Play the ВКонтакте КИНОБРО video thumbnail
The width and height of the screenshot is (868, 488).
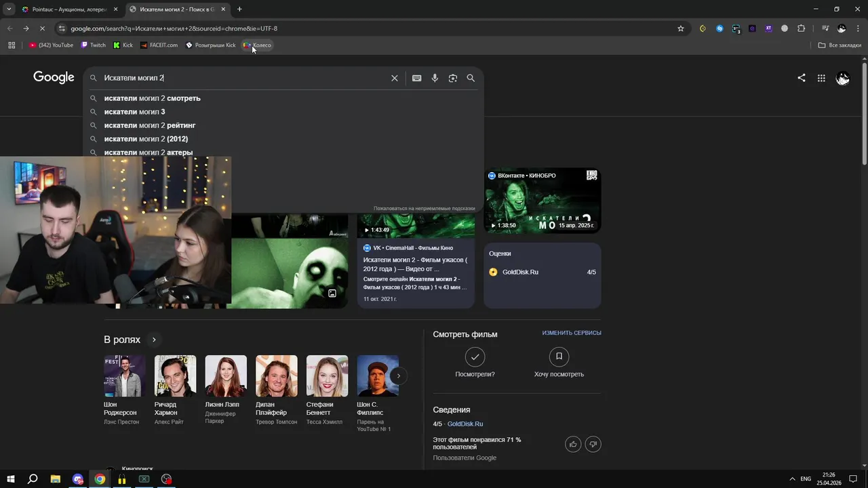542,201
